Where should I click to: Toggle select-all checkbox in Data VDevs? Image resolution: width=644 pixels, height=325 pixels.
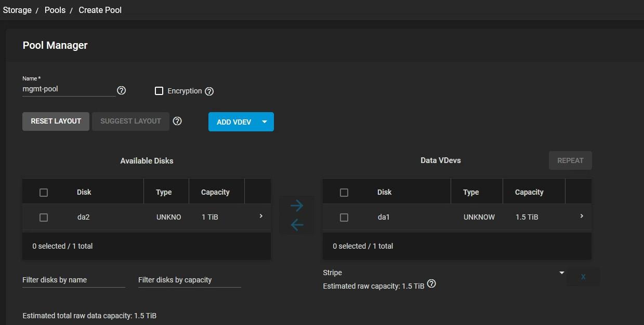344,193
